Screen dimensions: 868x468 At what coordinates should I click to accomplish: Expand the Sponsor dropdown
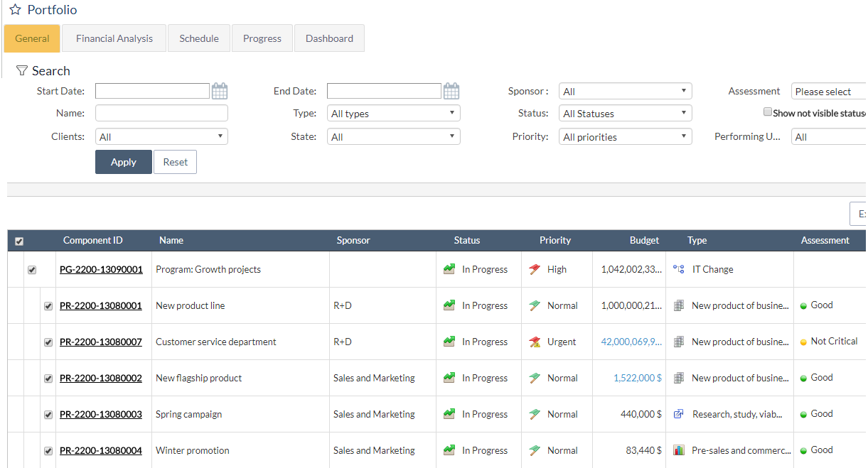625,92
